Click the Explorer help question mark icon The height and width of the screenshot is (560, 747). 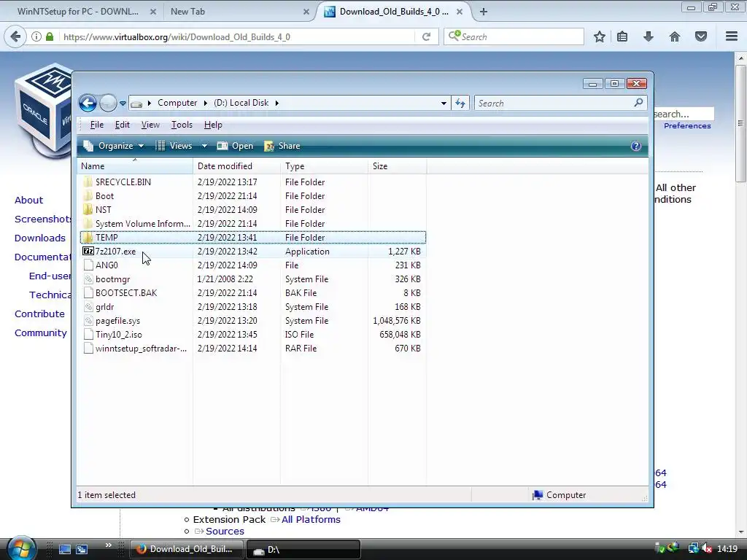pos(636,146)
